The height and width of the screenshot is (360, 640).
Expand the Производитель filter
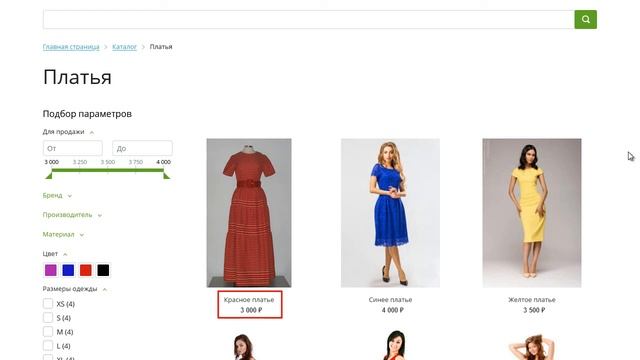click(72, 215)
